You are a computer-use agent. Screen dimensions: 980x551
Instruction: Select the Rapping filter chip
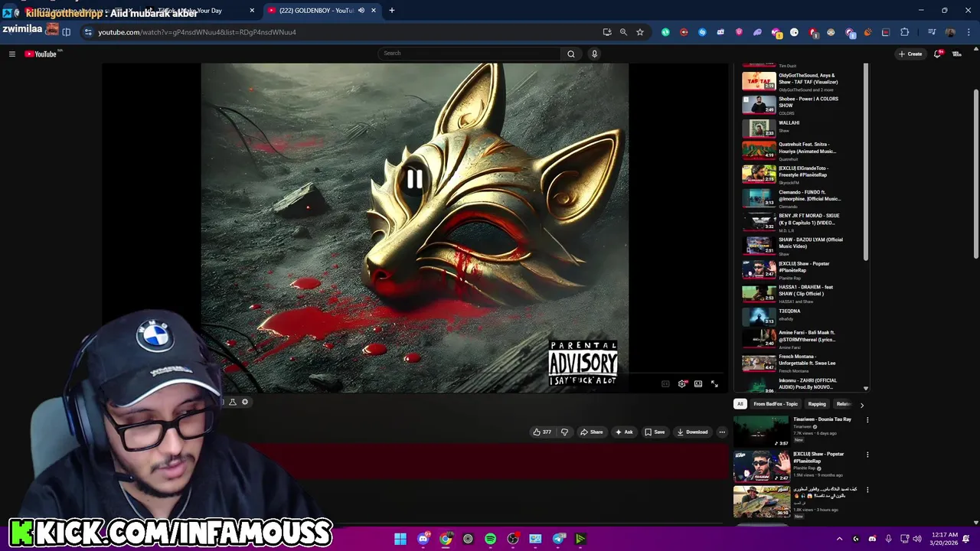click(817, 404)
